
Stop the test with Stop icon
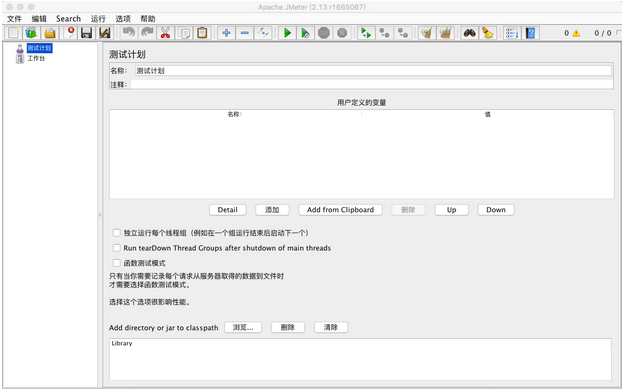(324, 33)
